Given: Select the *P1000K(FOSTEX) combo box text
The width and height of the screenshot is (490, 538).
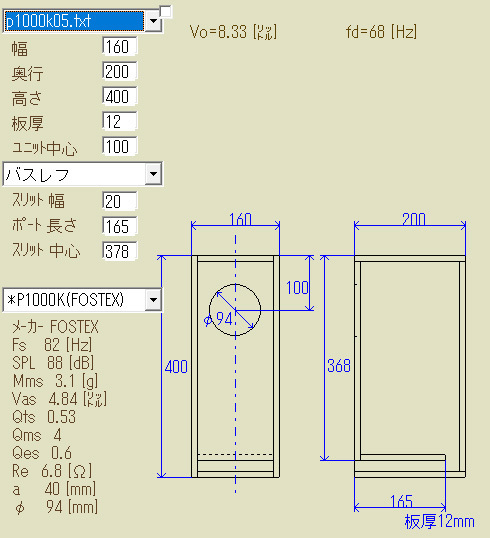Looking at the screenshot, I should pyautogui.click(x=75, y=300).
